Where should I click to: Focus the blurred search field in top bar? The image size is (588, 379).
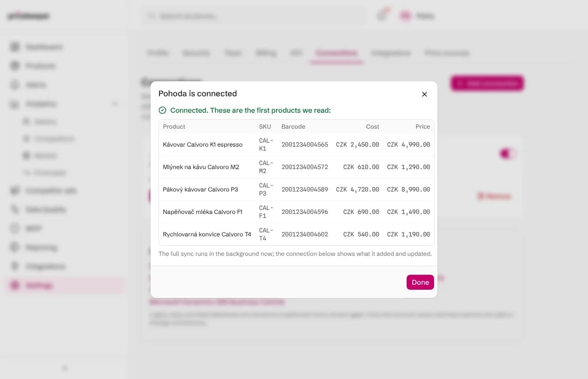(255, 16)
